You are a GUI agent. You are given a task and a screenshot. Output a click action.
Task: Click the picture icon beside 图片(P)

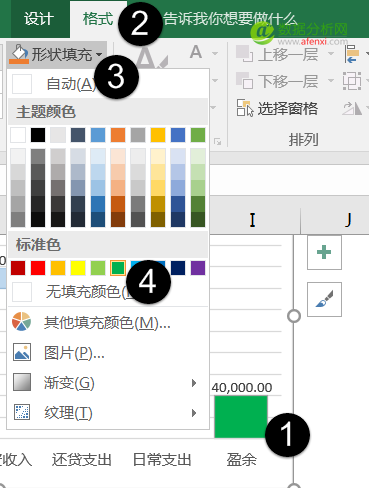22,352
